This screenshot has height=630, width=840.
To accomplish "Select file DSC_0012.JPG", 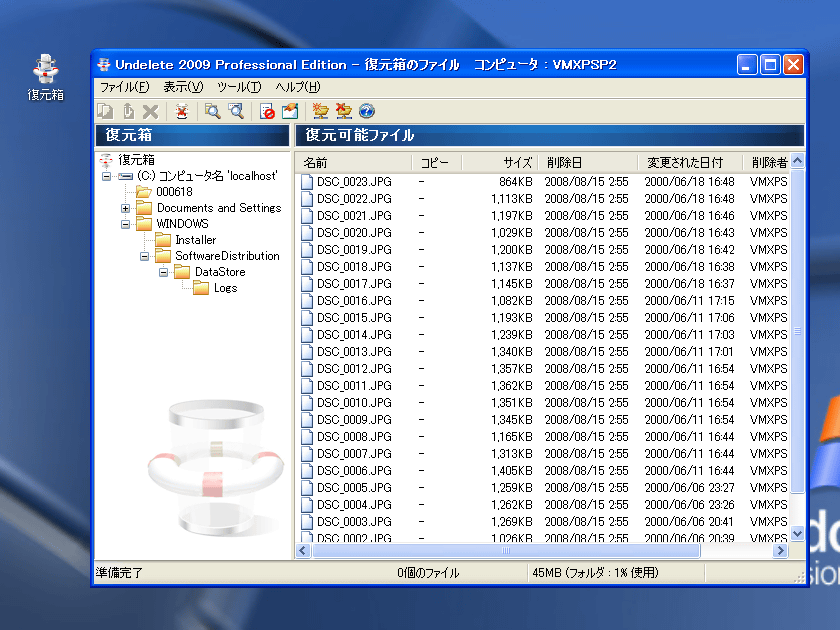I will tap(354, 369).
